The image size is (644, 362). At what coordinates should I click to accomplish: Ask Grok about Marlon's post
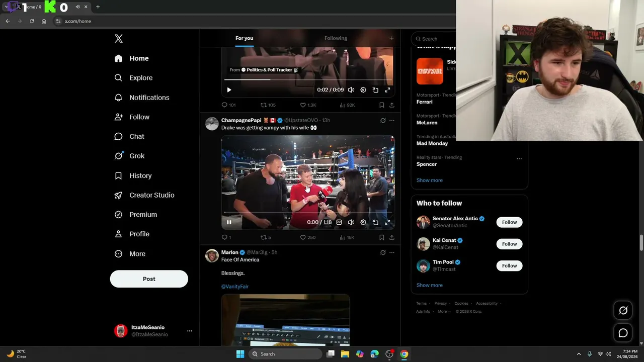point(383,252)
